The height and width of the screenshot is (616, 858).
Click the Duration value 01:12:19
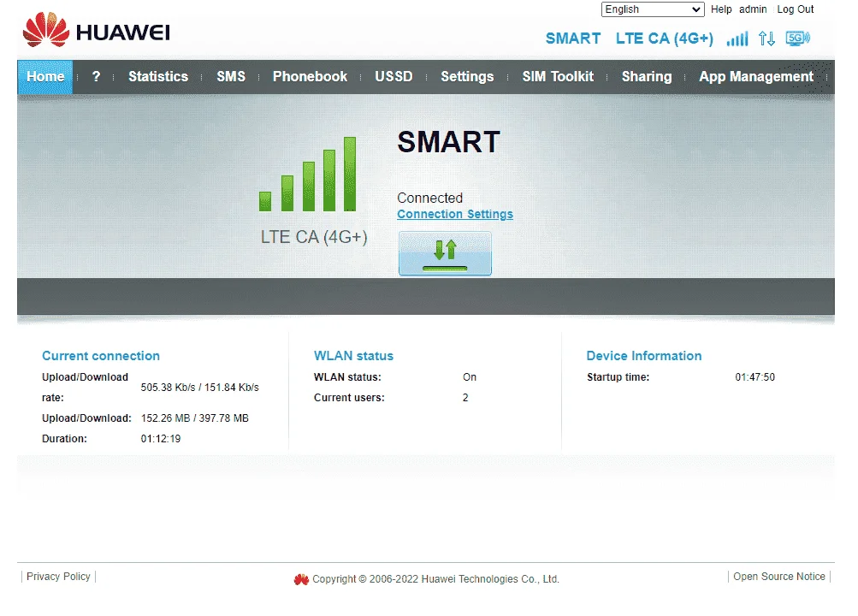160,439
